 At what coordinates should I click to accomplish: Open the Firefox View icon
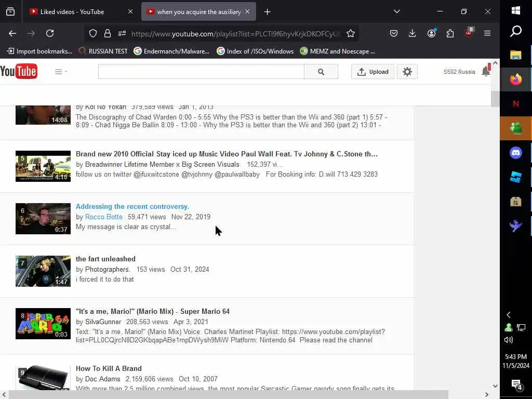[x=10, y=11]
